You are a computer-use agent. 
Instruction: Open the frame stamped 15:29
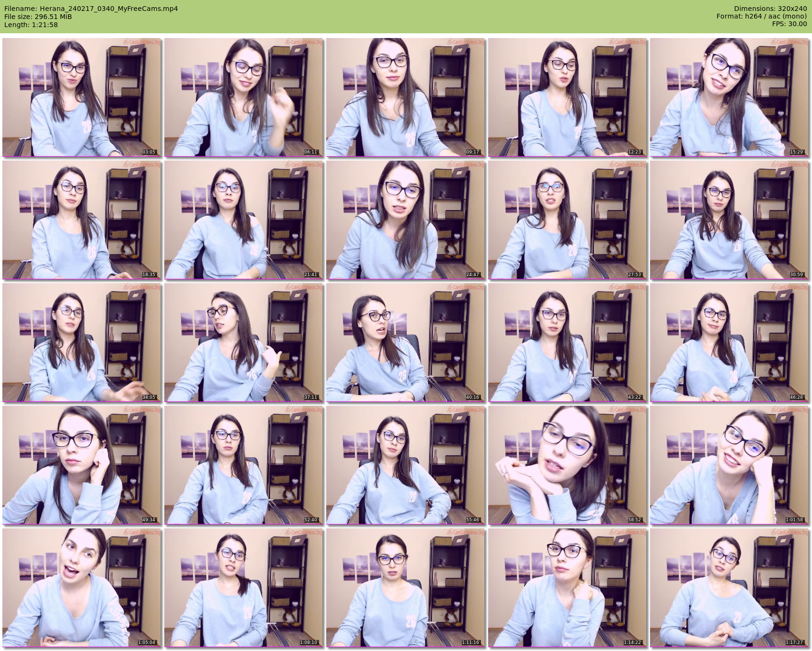click(729, 97)
